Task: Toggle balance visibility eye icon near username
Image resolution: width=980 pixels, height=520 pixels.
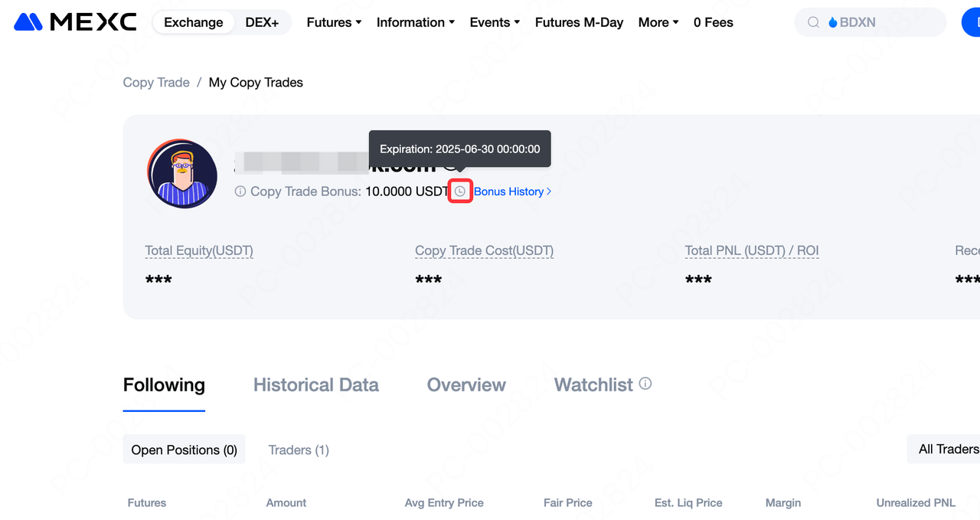Action: click(x=453, y=163)
